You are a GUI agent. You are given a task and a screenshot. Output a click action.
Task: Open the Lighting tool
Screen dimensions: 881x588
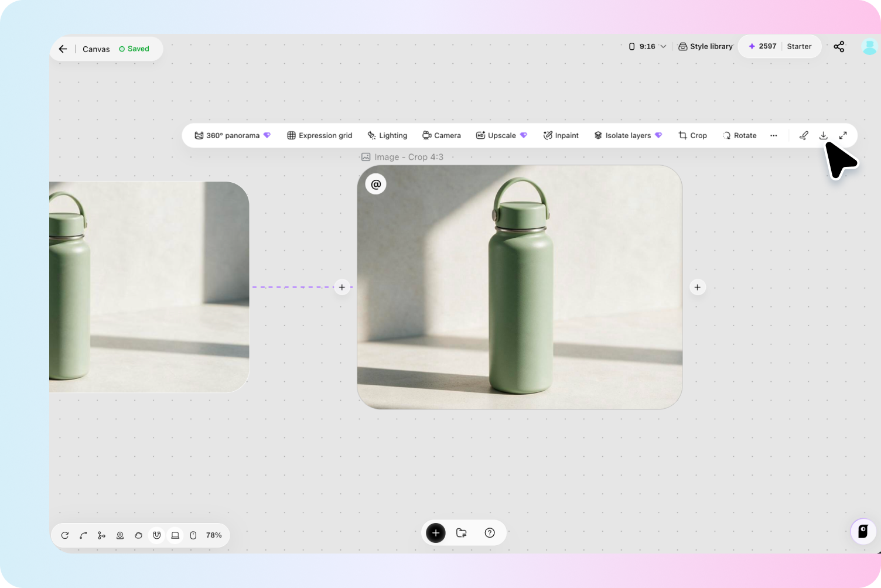(387, 135)
